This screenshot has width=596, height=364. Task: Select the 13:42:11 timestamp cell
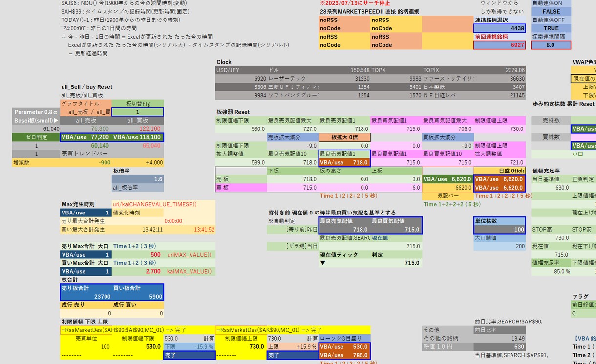pyautogui.click(x=138, y=229)
